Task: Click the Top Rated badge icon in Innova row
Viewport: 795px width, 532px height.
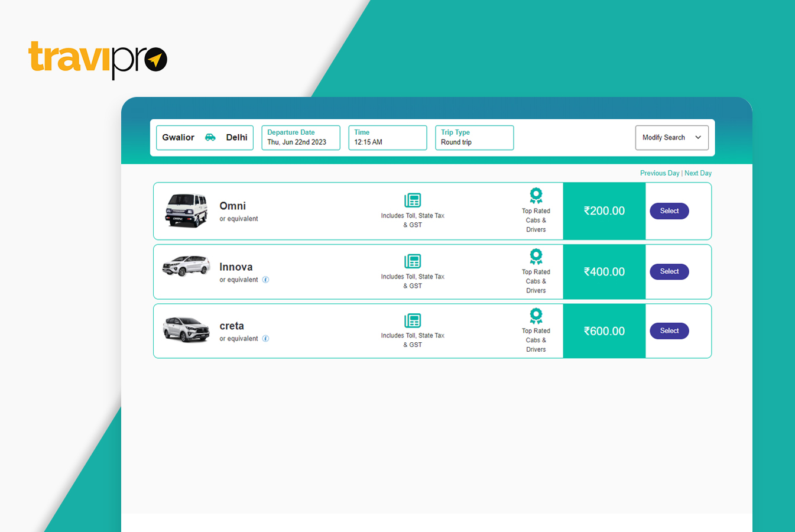Action: (536, 257)
